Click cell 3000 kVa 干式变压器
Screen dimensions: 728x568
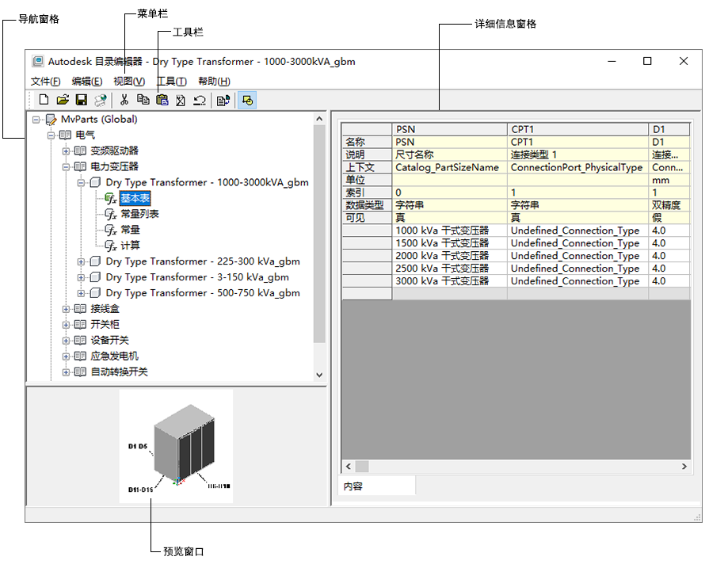pyautogui.click(x=449, y=281)
